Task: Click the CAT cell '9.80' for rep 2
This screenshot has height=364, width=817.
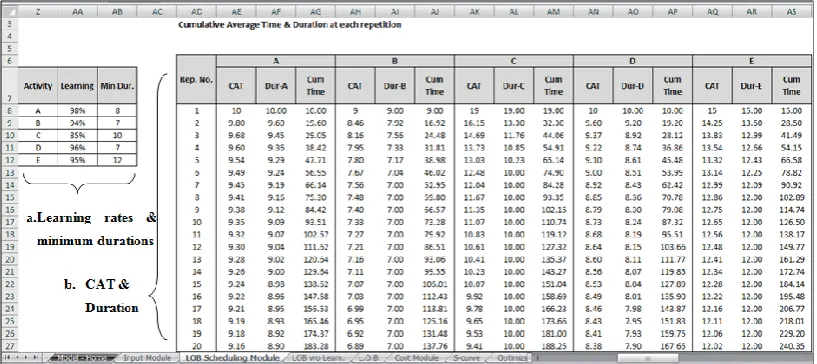Action: 236,123
